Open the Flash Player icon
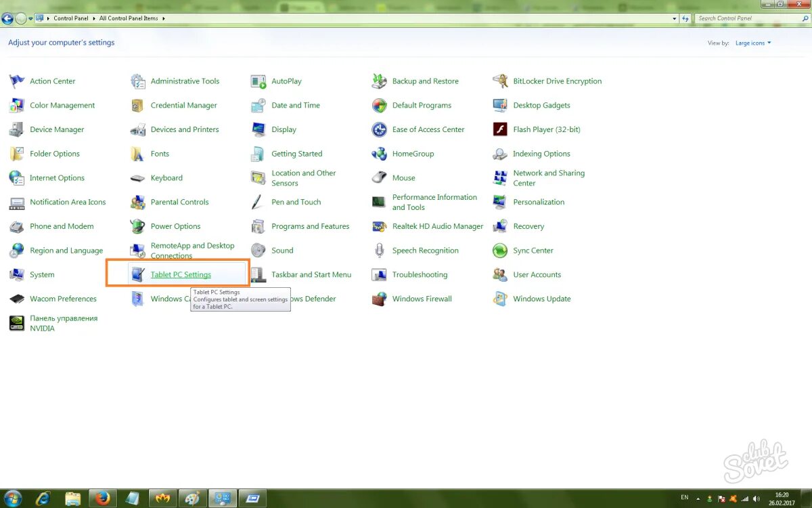This screenshot has height=508, width=812. 500,129
